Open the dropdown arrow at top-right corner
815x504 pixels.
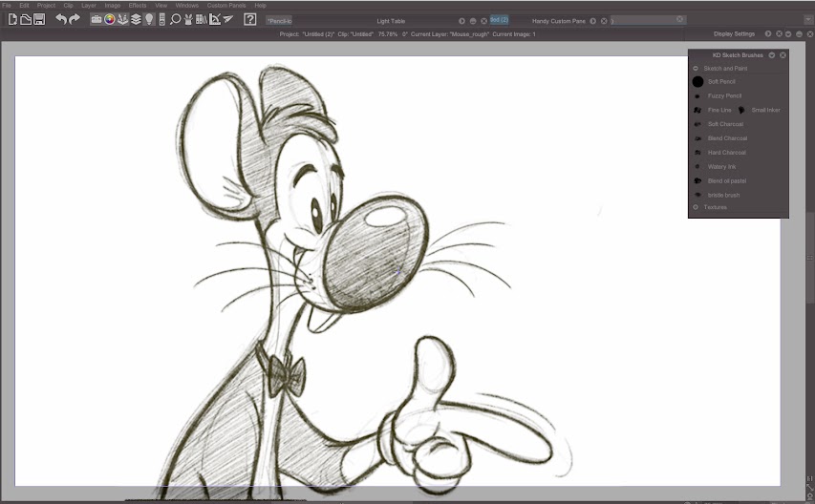[x=808, y=20]
